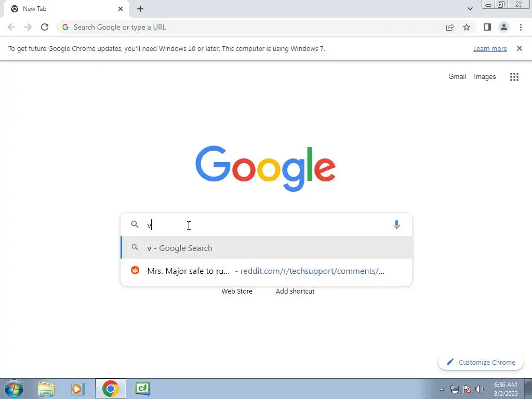This screenshot has height=399, width=532.
Task: Click the network tray icon
Action: pyautogui.click(x=454, y=389)
